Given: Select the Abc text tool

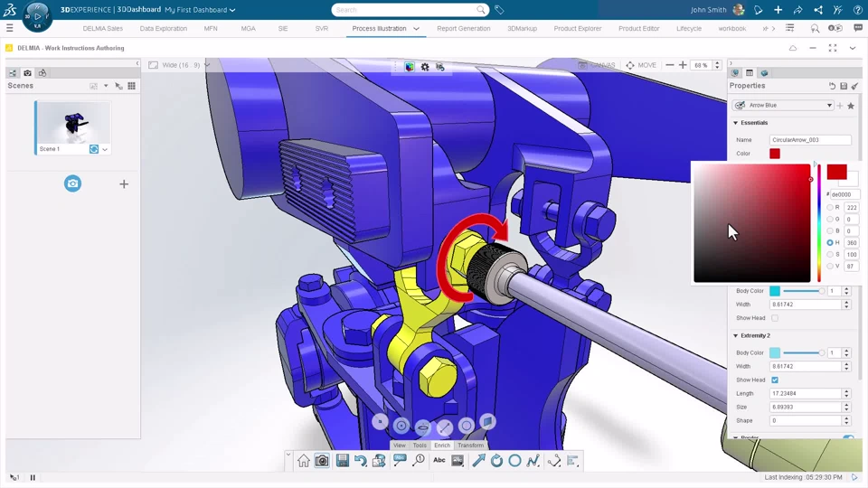Looking at the screenshot, I should click(x=439, y=460).
